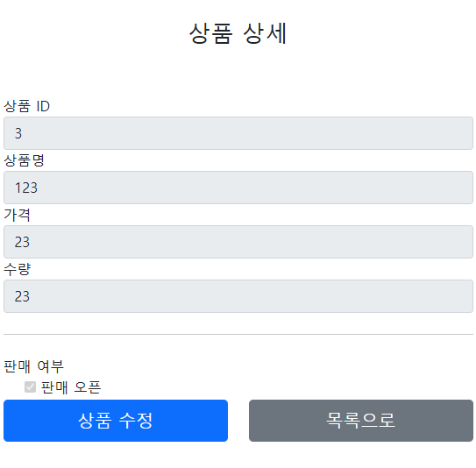The height and width of the screenshot is (468, 476).
Task: Go back via 목록으로 button
Action: coord(361,421)
